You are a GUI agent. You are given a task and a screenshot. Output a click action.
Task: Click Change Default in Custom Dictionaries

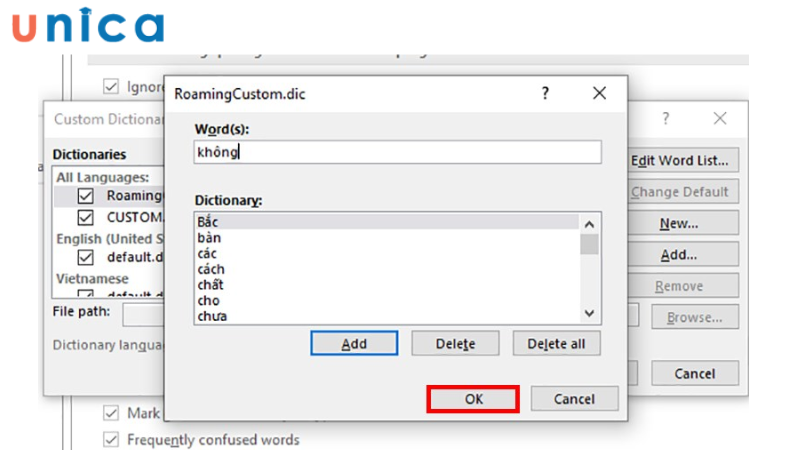click(683, 192)
